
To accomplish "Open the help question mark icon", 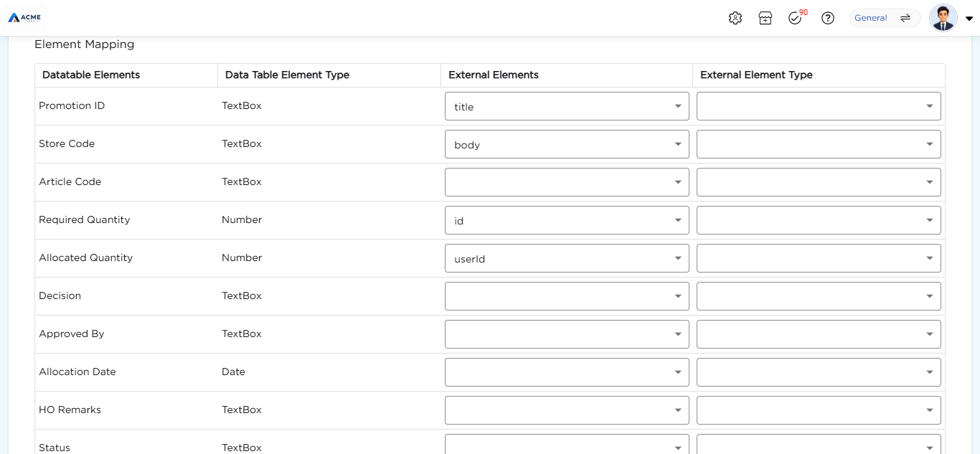I will tap(828, 18).
